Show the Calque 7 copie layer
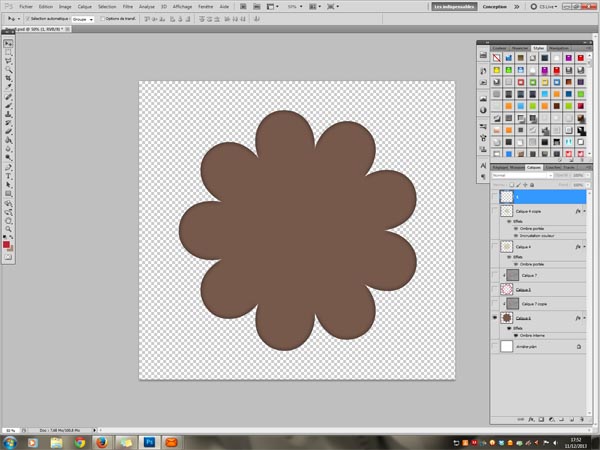 pyautogui.click(x=495, y=303)
